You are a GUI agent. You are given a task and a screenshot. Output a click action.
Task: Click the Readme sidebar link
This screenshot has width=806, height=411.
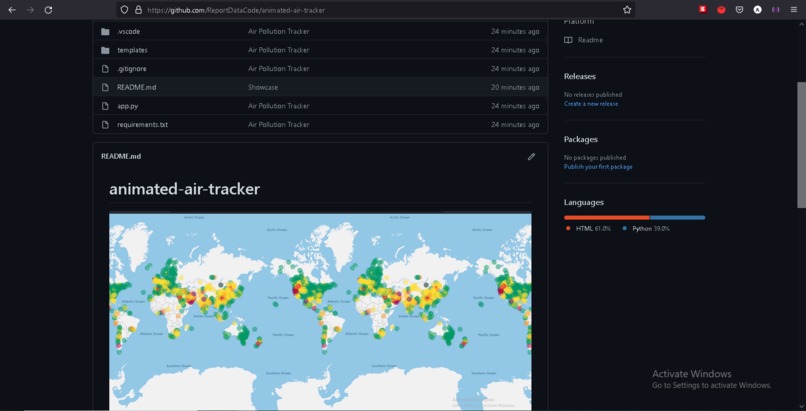coord(590,40)
